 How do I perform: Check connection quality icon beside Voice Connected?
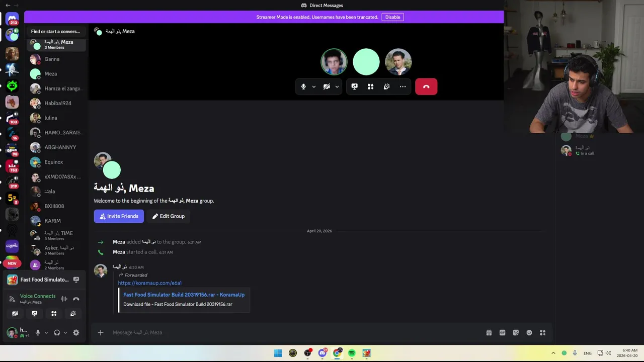pyautogui.click(x=12, y=299)
